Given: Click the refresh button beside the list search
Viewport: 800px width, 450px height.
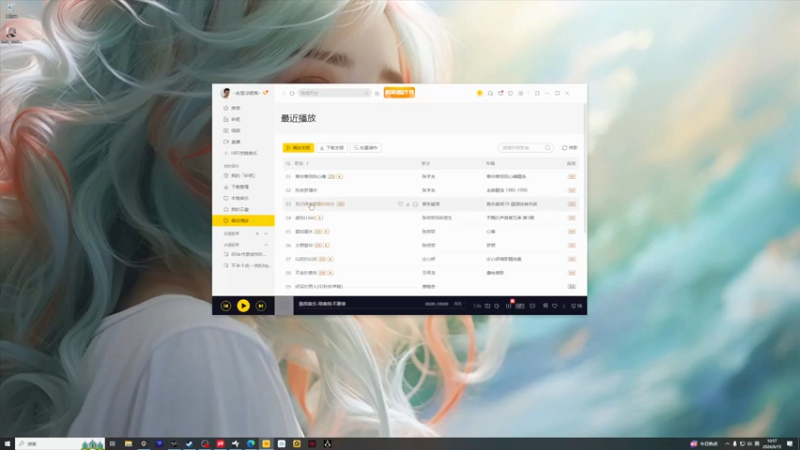Looking at the screenshot, I should (569, 147).
